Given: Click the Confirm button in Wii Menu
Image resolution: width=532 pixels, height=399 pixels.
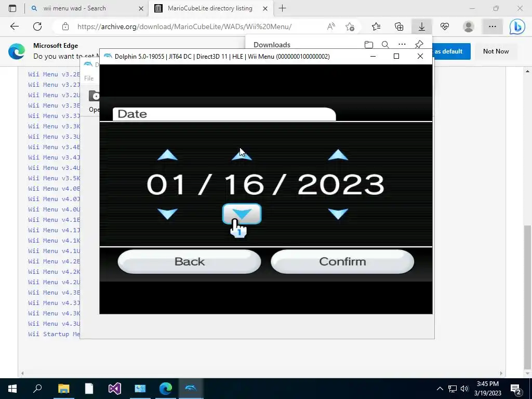Looking at the screenshot, I should [x=342, y=262].
